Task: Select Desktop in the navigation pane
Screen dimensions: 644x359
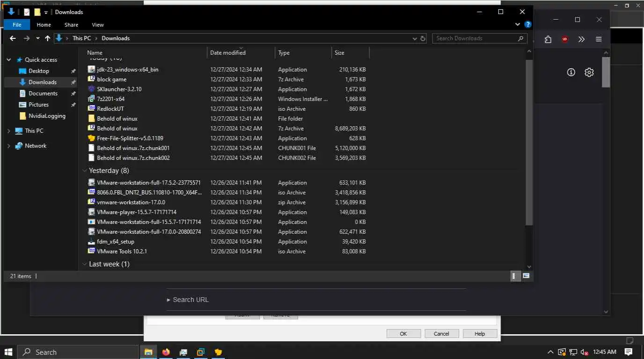Action: pos(38,71)
